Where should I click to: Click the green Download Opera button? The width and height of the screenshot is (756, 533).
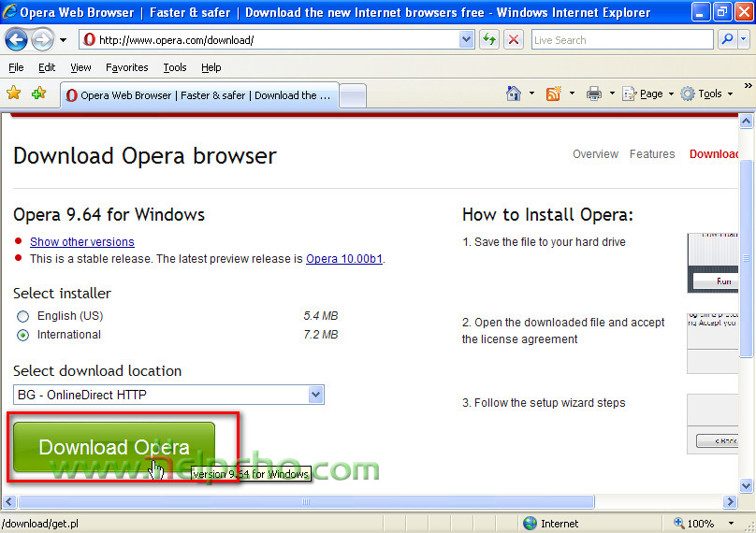coord(114,447)
